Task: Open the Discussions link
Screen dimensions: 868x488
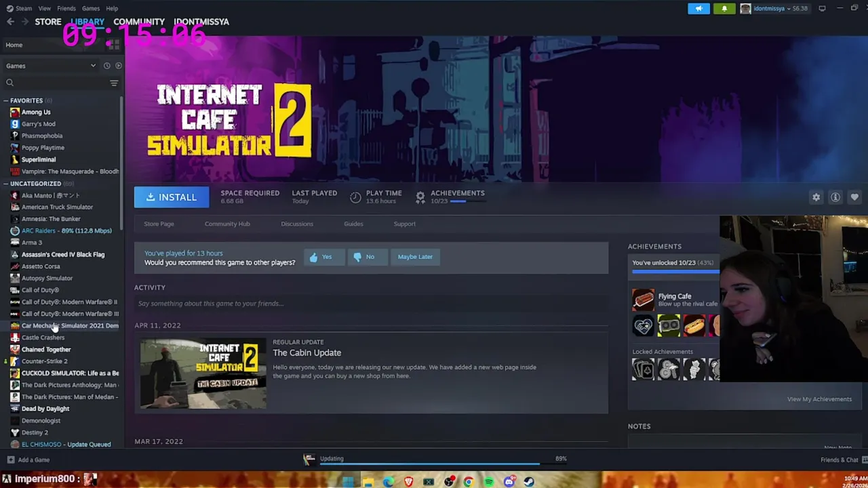Action: tap(297, 224)
